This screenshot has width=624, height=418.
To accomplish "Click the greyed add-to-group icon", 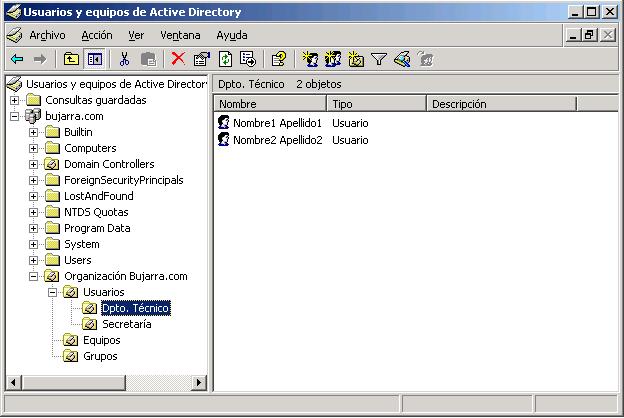I will [425, 60].
